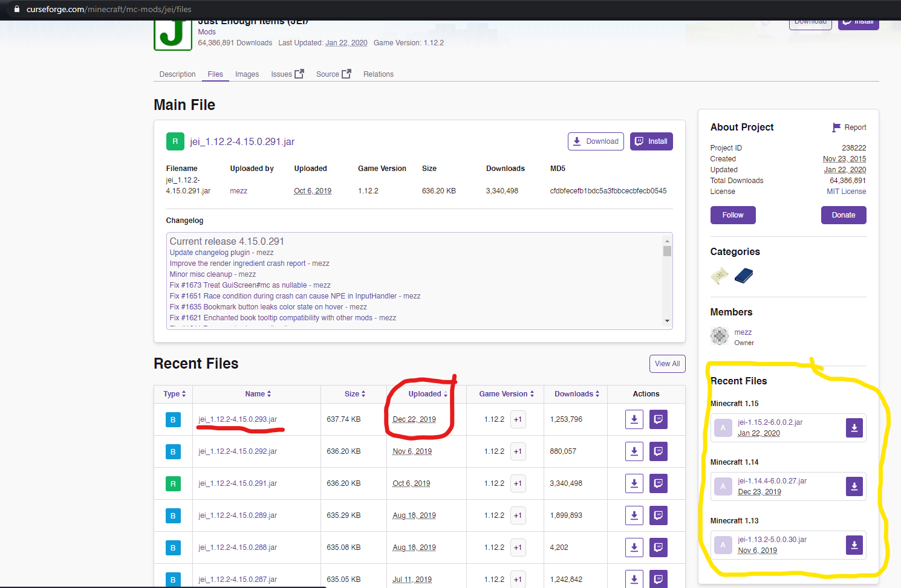This screenshot has width=901, height=588.
Task: Install jei_1.12.2-4.15.0.289.jar with Twitch icon
Action: pyautogui.click(x=659, y=515)
